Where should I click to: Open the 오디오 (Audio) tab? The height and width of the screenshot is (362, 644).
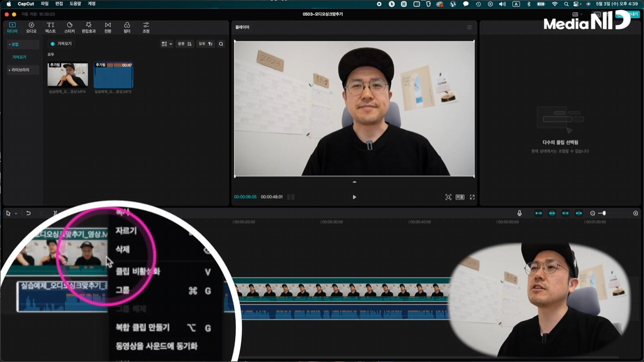tap(31, 27)
